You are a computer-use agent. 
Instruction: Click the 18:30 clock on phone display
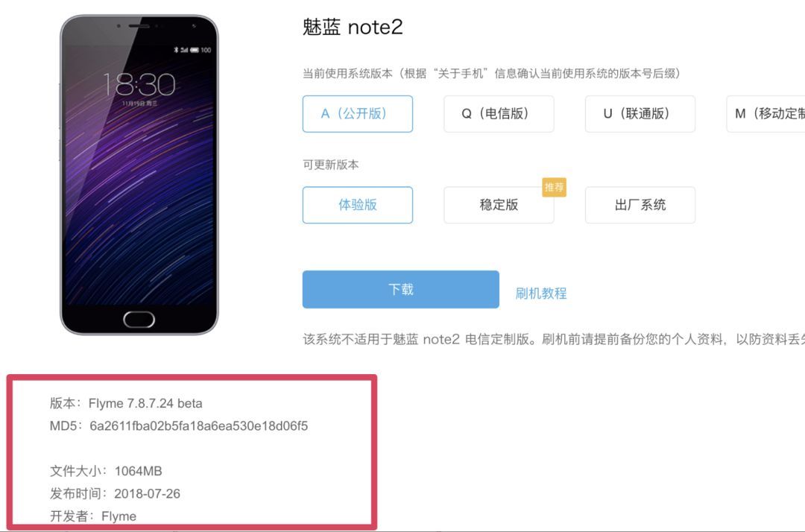pos(139,85)
